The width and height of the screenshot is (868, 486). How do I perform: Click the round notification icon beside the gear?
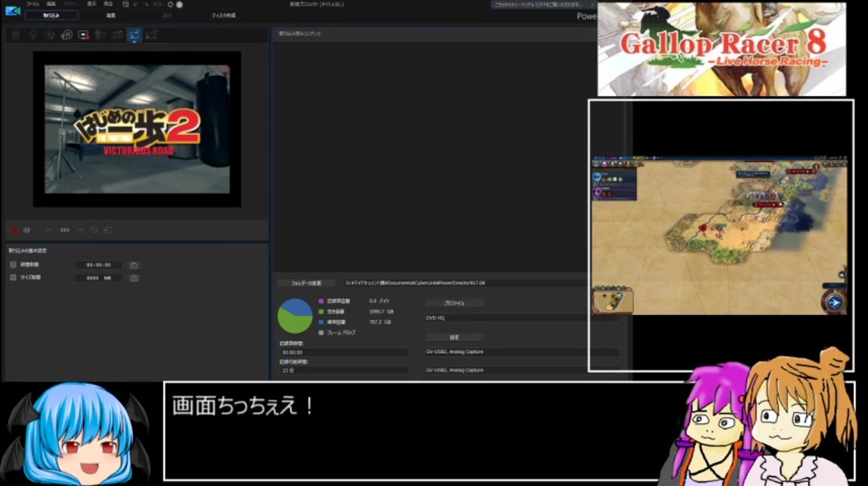click(180, 4)
